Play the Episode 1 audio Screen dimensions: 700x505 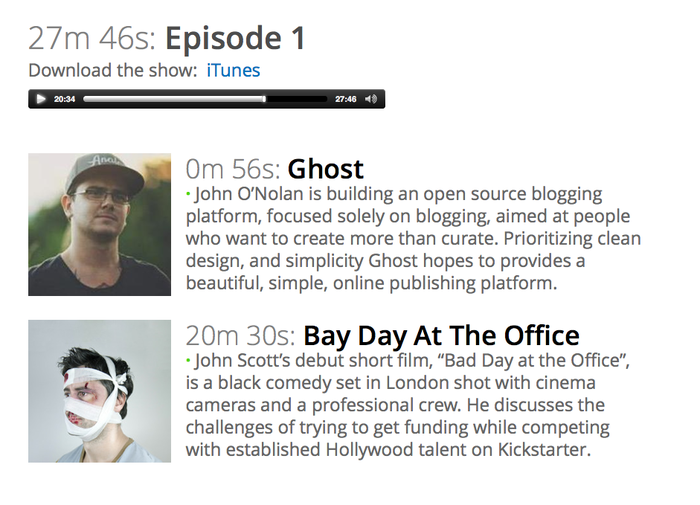point(41,99)
